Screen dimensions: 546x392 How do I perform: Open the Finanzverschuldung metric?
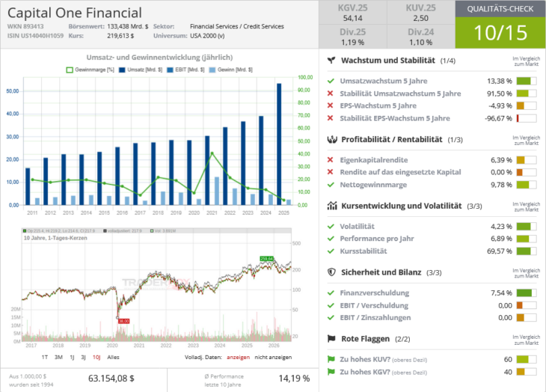[x=374, y=293]
